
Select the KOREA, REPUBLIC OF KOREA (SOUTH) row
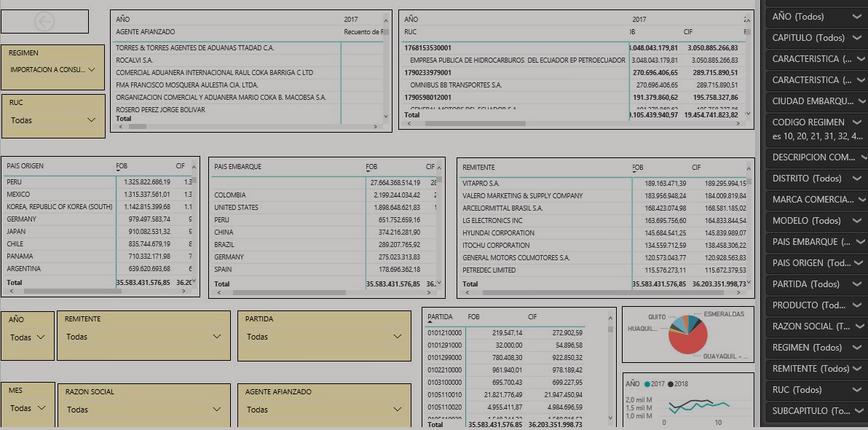pyautogui.click(x=98, y=207)
